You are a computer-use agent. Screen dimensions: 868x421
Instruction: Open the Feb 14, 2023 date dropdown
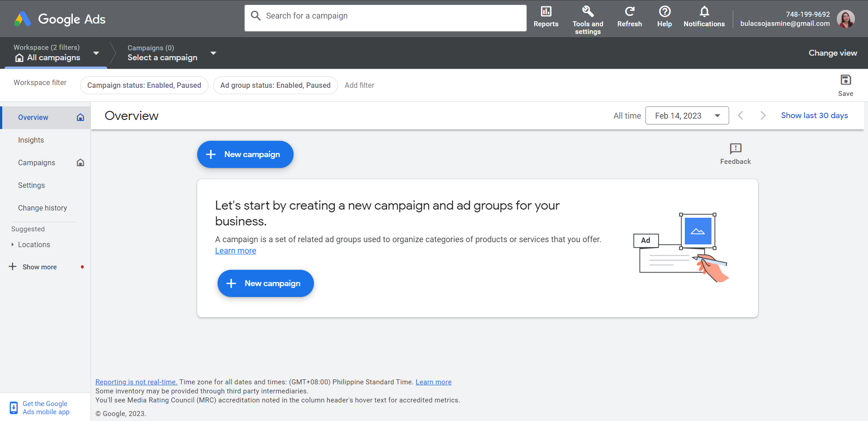(687, 115)
